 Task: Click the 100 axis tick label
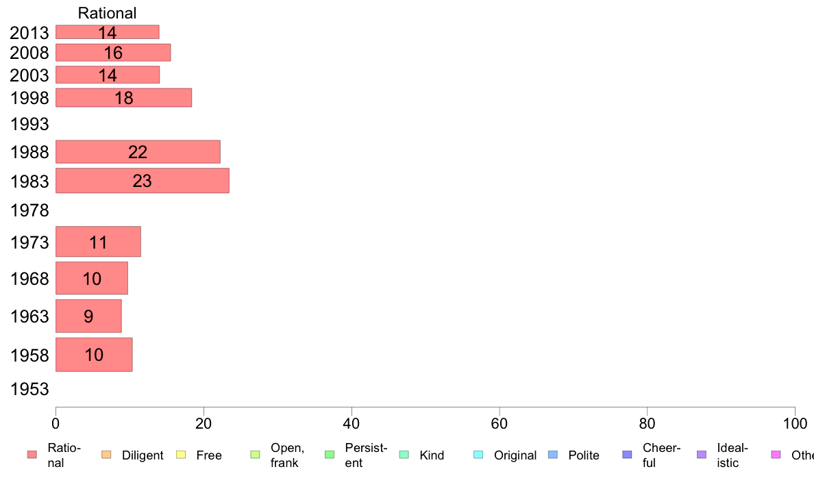(795, 424)
